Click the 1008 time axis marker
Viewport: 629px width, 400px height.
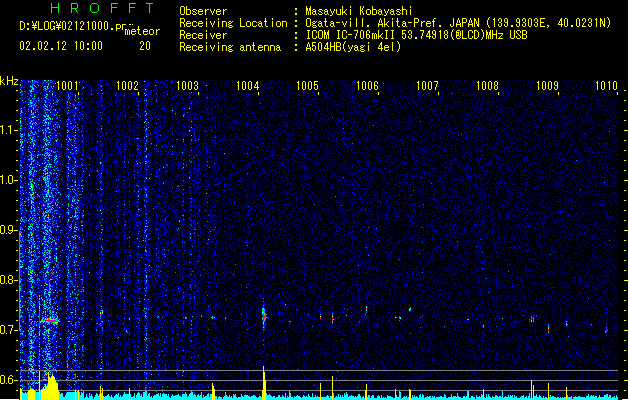pos(487,85)
